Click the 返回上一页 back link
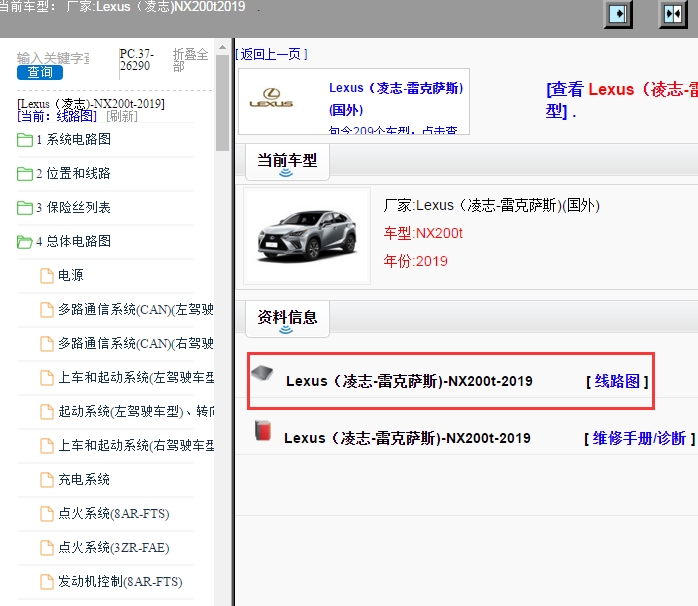This screenshot has height=606, width=698. [271, 54]
